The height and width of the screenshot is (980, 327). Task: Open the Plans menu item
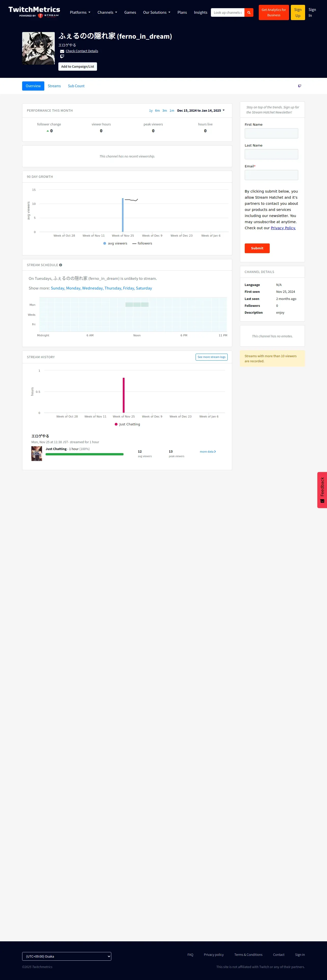click(182, 12)
